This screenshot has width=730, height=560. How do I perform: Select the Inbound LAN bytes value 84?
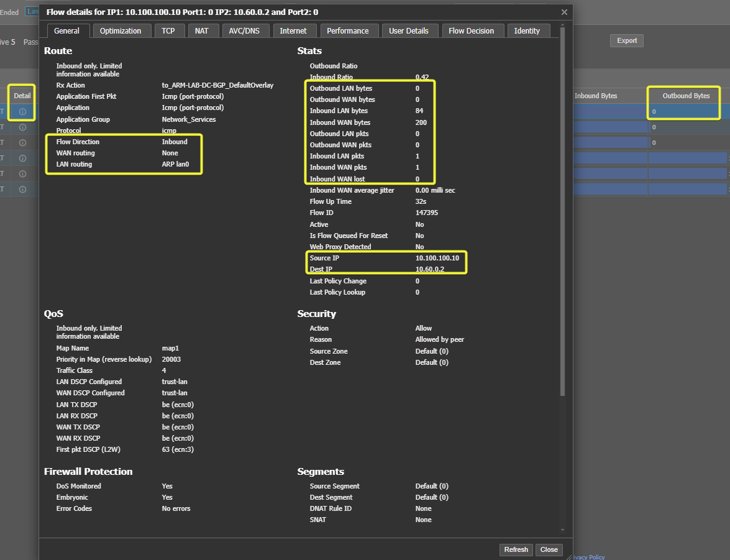[419, 111]
